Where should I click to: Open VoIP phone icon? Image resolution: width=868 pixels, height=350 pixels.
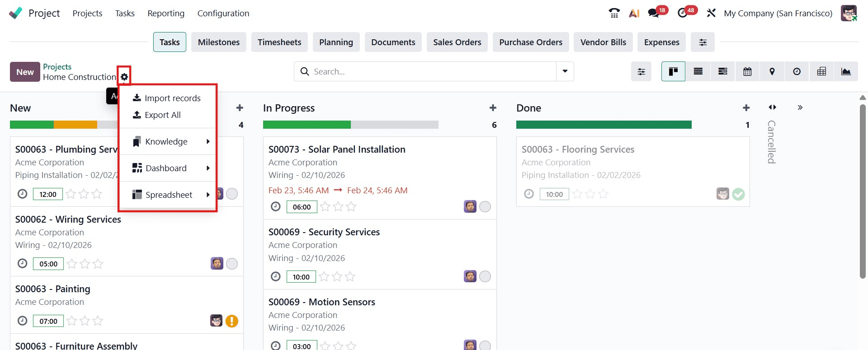click(614, 13)
